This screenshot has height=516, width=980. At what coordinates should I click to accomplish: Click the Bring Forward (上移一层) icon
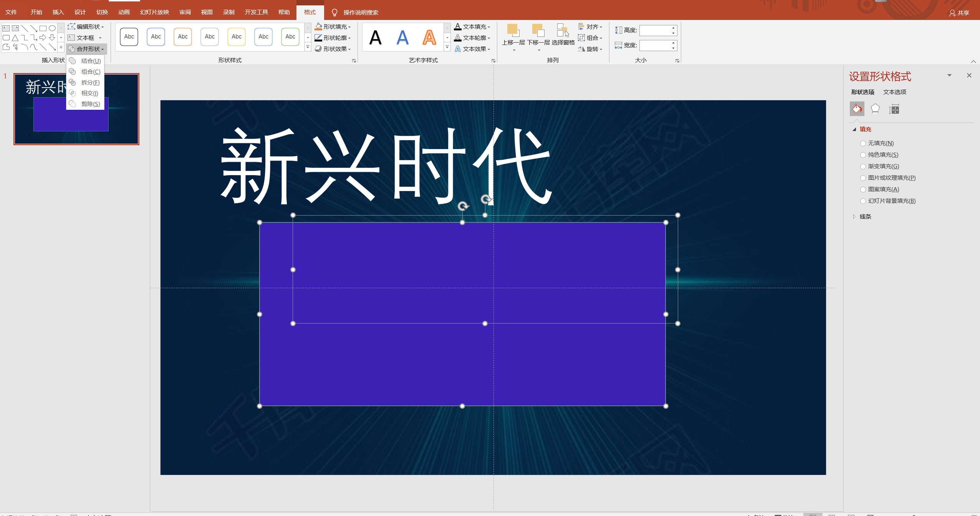click(x=513, y=30)
